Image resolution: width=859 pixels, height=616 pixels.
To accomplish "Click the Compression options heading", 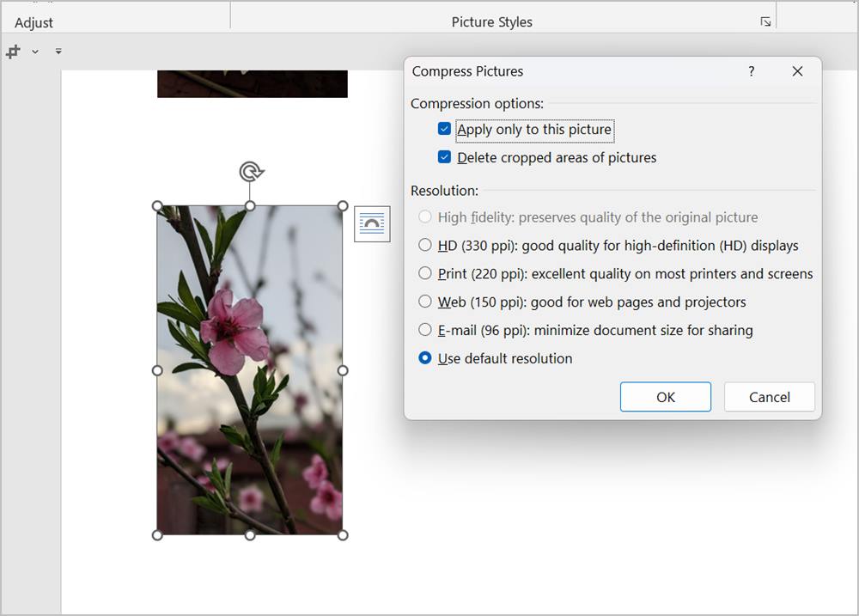I will point(477,104).
